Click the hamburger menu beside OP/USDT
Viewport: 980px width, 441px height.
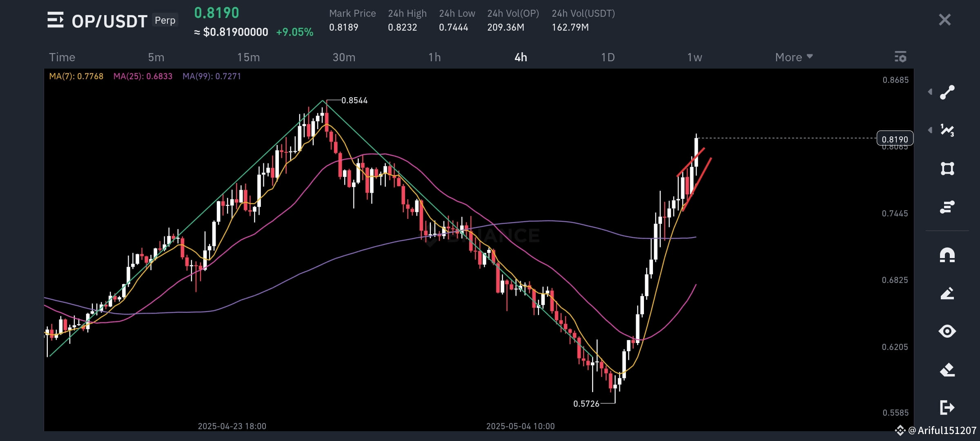click(x=56, y=20)
